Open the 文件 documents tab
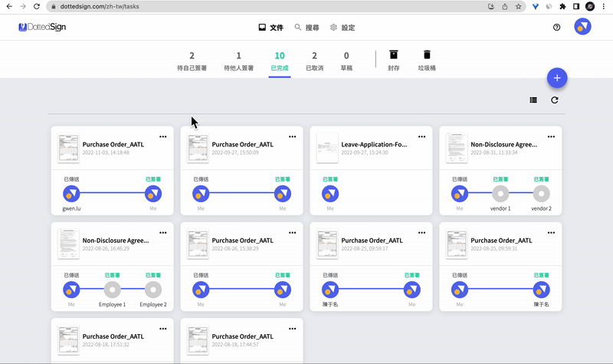Image resolution: width=613 pixels, height=364 pixels. click(x=271, y=28)
